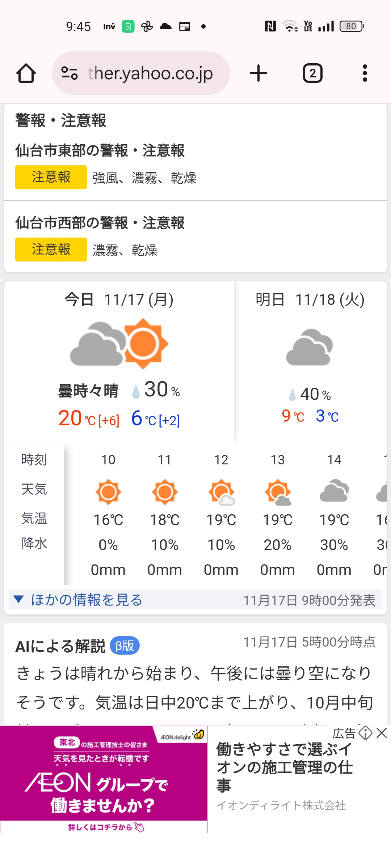This screenshot has height=868, width=391.
Task: Open the tab switcher showing 2 tabs
Action: tap(312, 73)
